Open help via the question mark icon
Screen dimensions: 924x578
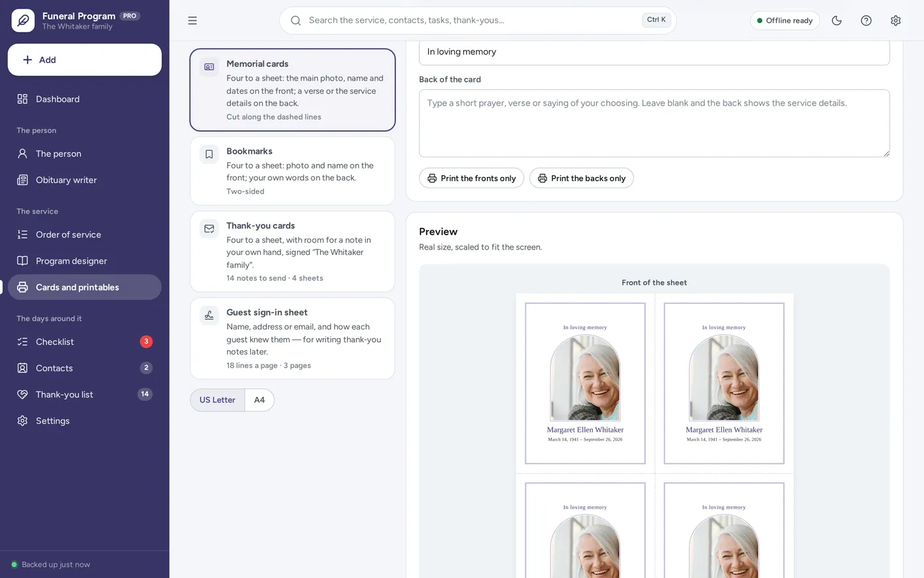[x=866, y=20]
